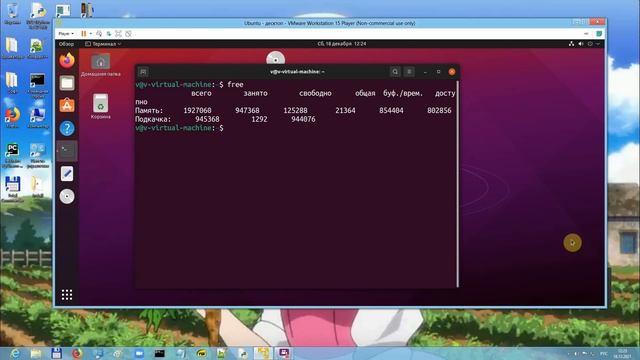
Task: Open the Text Editor from the dock
Action: [x=67, y=174]
